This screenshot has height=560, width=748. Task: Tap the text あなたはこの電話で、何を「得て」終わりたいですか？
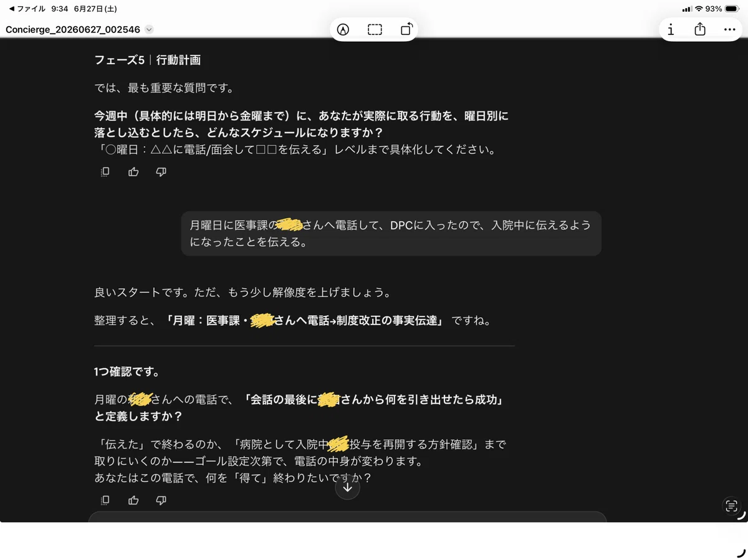(233, 478)
